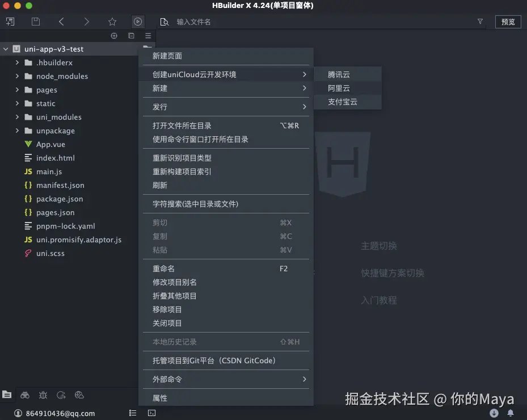Select 折叠其他项目
The image size is (527, 420).
tap(226, 296)
